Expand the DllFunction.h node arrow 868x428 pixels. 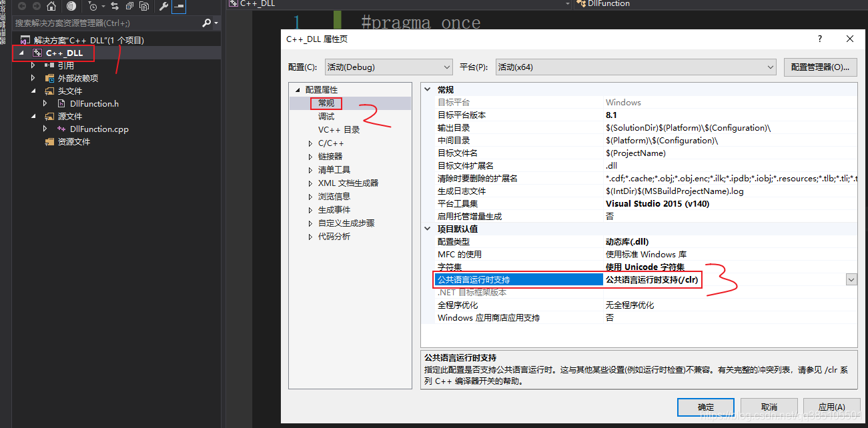(45, 103)
